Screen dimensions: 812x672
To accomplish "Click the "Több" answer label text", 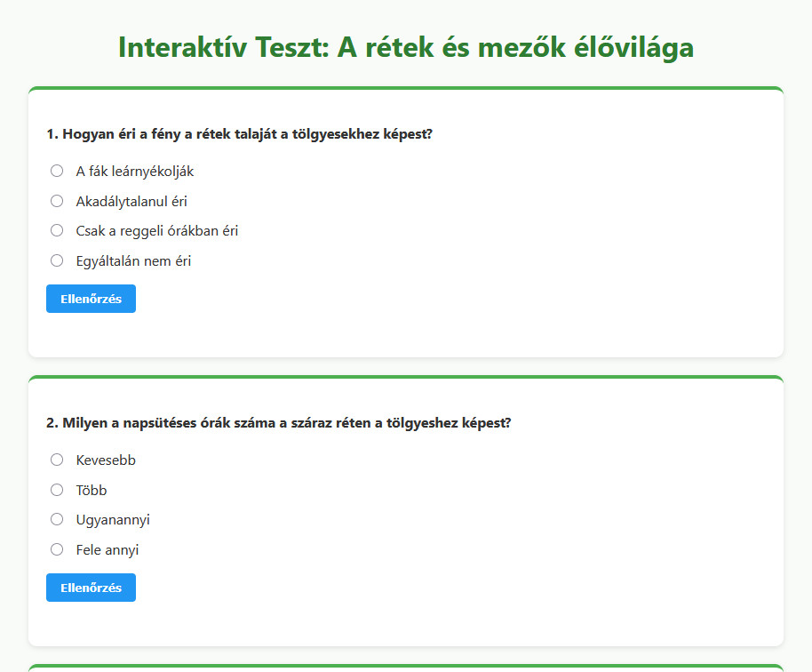I will pyautogui.click(x=92, y=490).
